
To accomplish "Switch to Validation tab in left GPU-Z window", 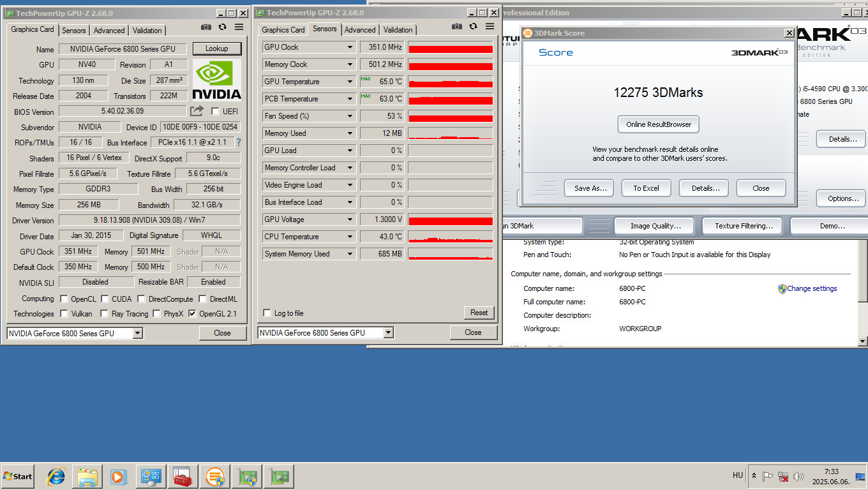I will pyautogui.click(x=147, y=30).
